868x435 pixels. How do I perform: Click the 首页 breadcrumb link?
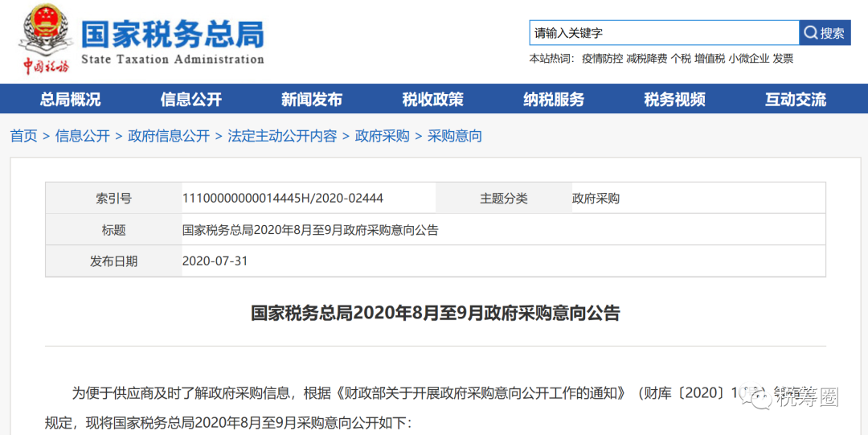click(x=24, y=136)
